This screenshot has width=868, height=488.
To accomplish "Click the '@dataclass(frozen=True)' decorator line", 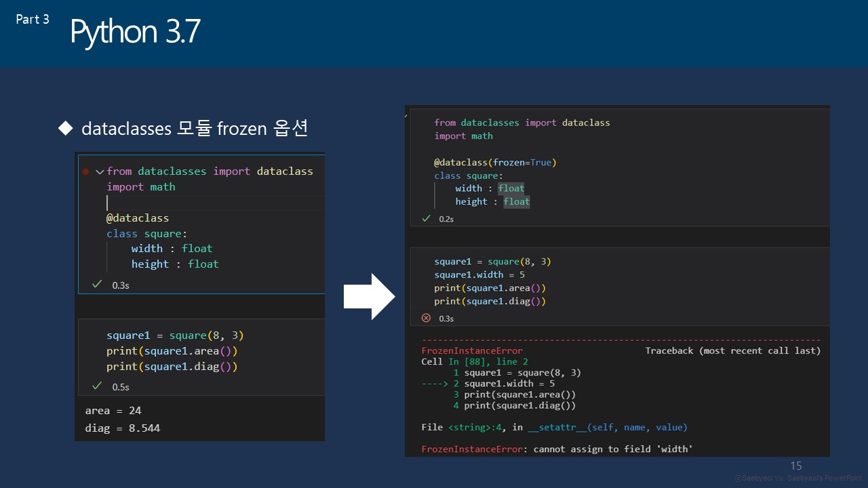I will point(495,162).
